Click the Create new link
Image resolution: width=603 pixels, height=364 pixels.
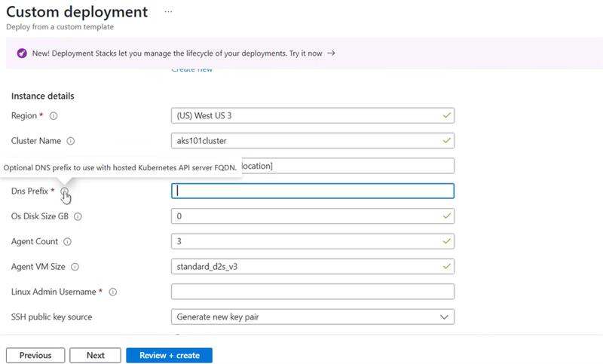tap(191, 69)
